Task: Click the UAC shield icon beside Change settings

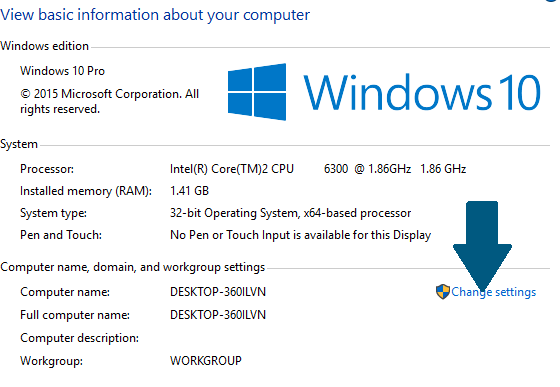Action: [443, 292]
